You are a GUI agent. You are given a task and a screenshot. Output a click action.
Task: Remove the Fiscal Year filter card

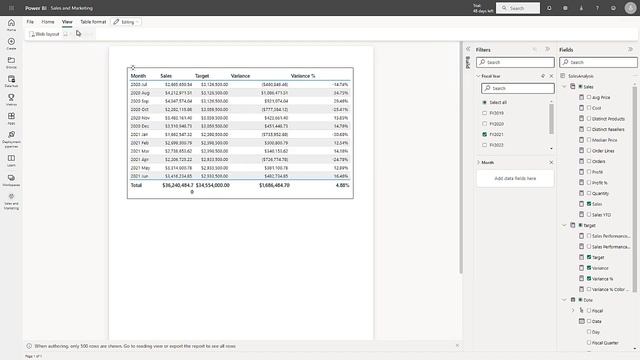(551, 76)
